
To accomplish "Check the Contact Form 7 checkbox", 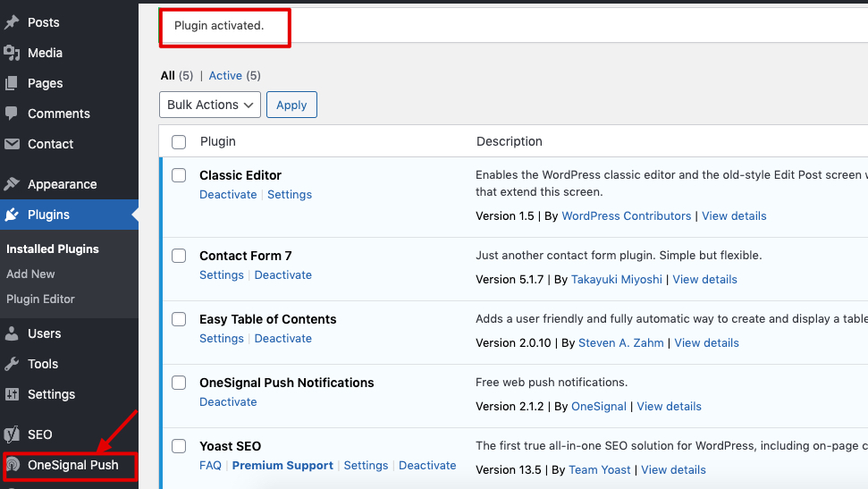I will coord(179,256).
